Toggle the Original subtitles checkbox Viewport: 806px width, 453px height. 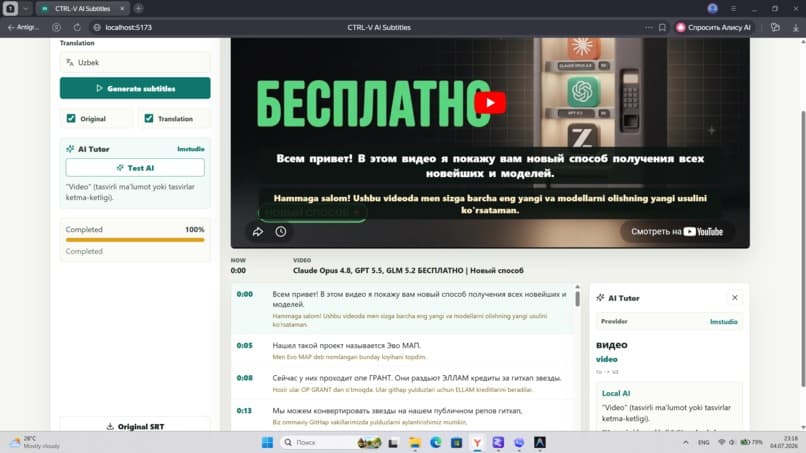point(71,118)
